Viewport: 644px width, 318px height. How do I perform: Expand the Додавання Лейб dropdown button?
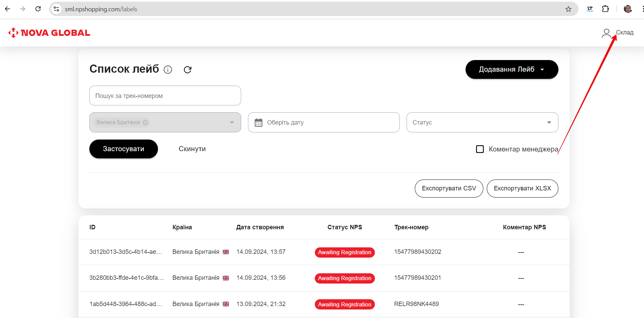point(512,70)
